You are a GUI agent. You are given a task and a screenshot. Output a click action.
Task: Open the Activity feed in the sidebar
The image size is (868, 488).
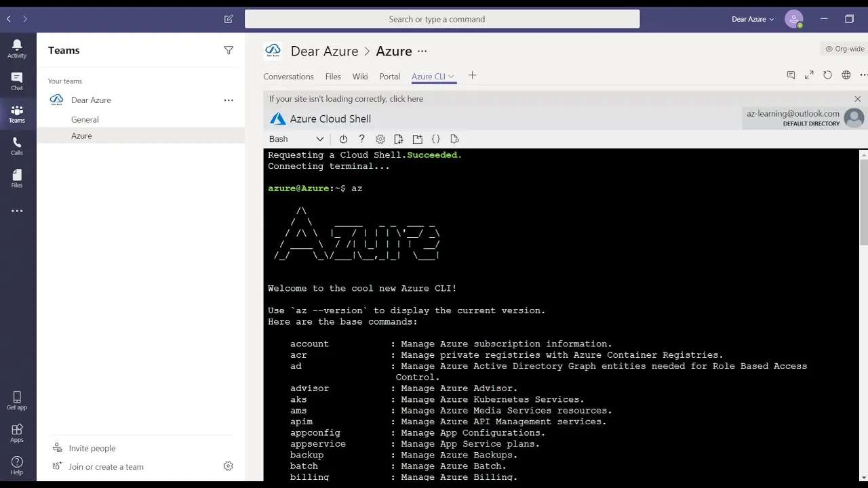coord(17,49)
